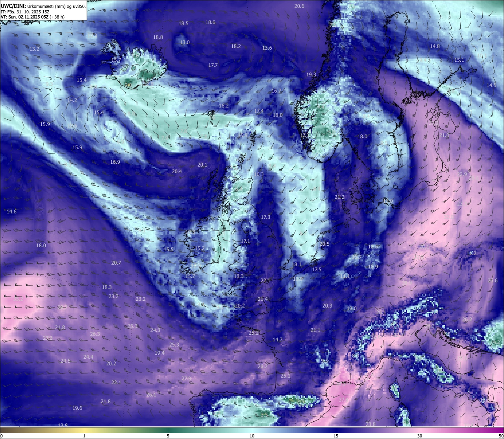Click the 14.5 value at right edge
The height and width of the screenshot is (439, 504).
tap(491, 85)
